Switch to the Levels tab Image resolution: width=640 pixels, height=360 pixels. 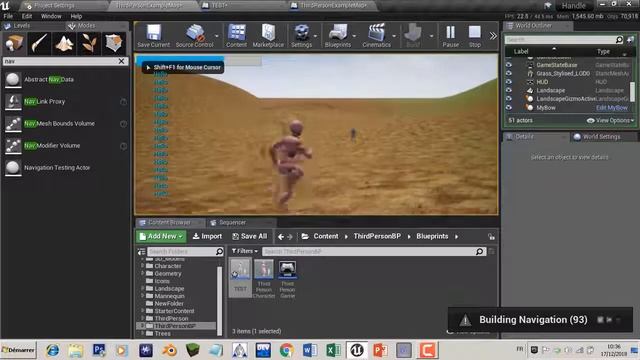21,25
